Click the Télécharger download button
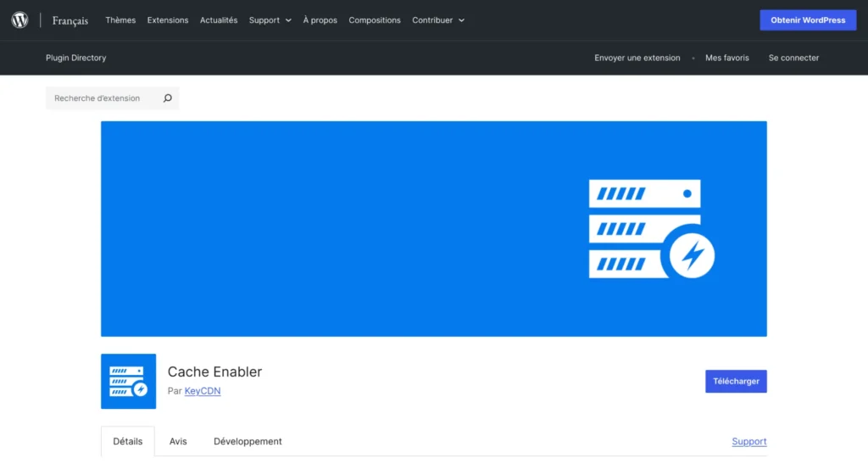The height and width of the screenshot is (475, 868). [737, 382]
